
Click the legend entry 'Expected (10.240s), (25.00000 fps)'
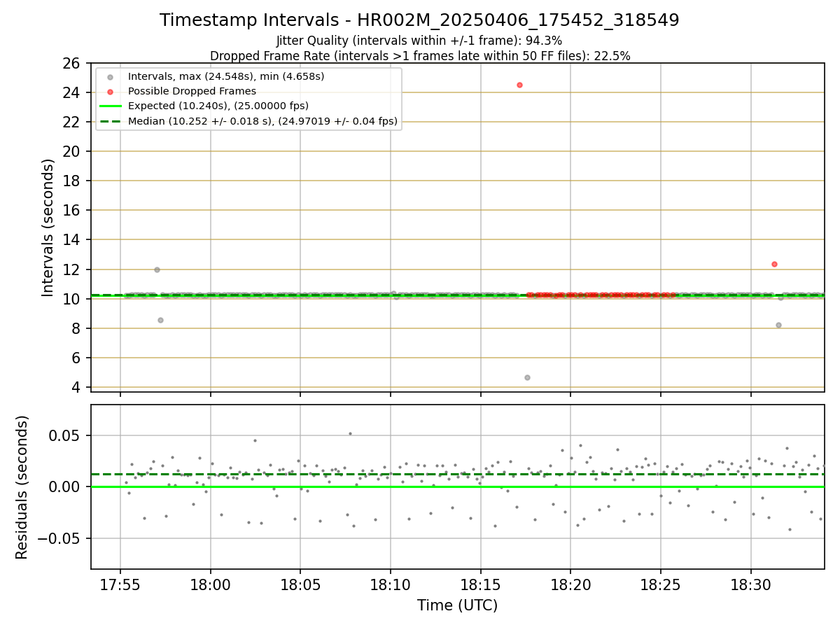tap(218, 106)
